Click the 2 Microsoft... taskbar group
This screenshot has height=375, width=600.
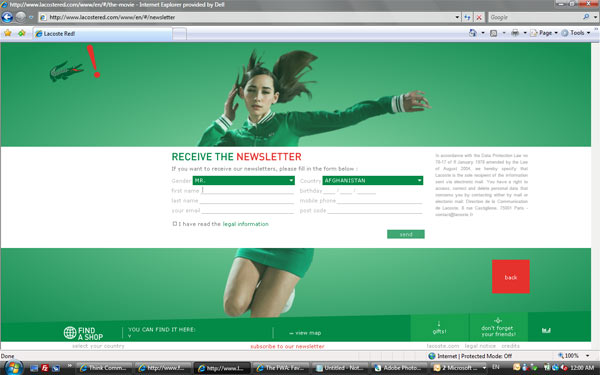coord(460,368)
